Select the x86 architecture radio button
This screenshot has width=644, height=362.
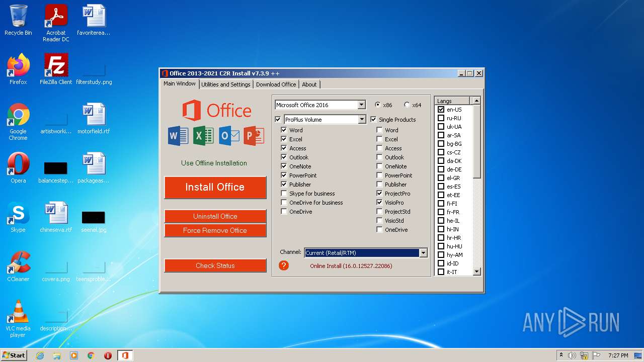[x=378, y=105]
